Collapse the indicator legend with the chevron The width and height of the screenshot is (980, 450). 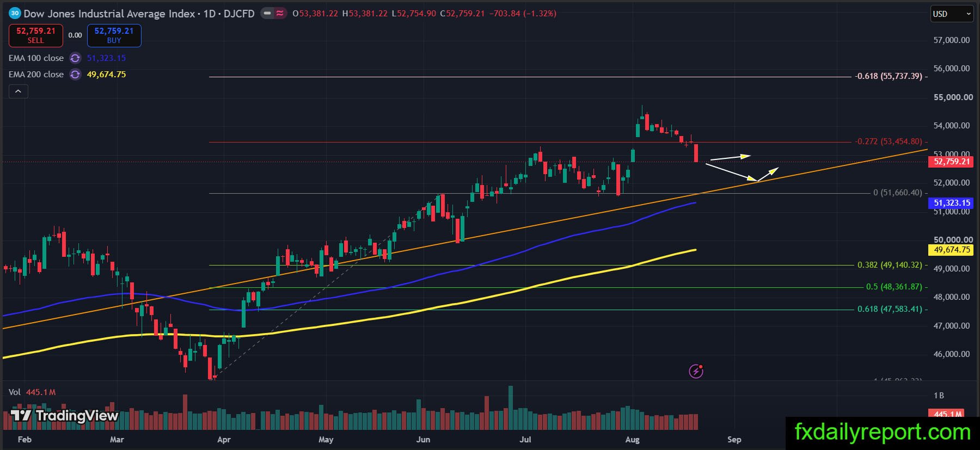pyautogui.click(x=18, y=91)
